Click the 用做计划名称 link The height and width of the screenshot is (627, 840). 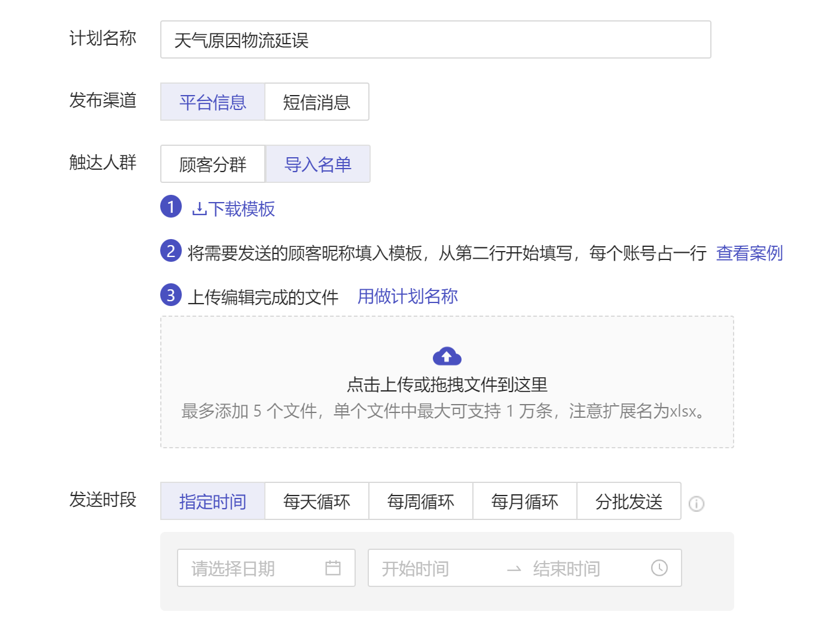click(408, 296)
